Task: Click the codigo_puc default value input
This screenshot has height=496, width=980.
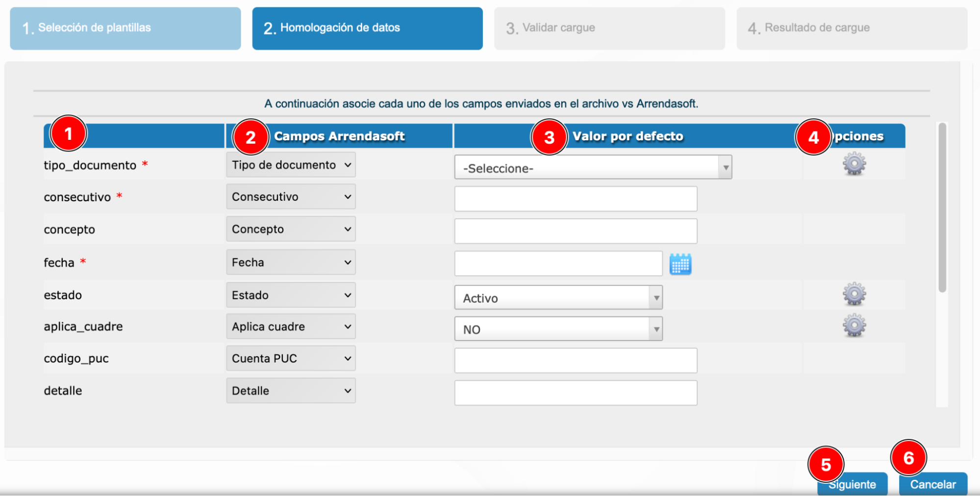Action: click(575, 360)
